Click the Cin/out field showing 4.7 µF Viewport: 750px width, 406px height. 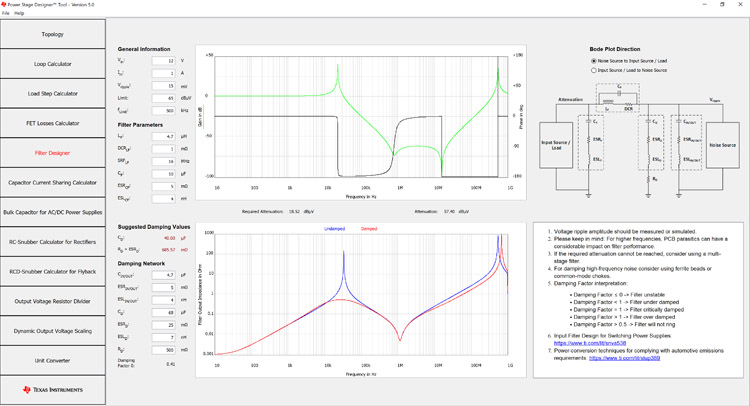click(164, 275)
